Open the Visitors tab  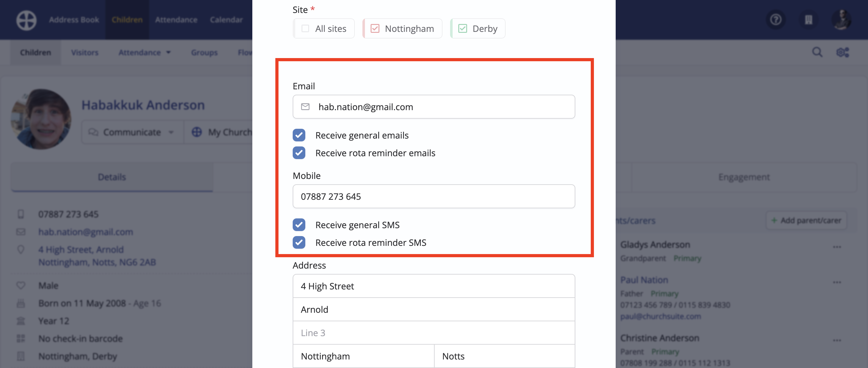pyautogui.click(x=85, y=53)
